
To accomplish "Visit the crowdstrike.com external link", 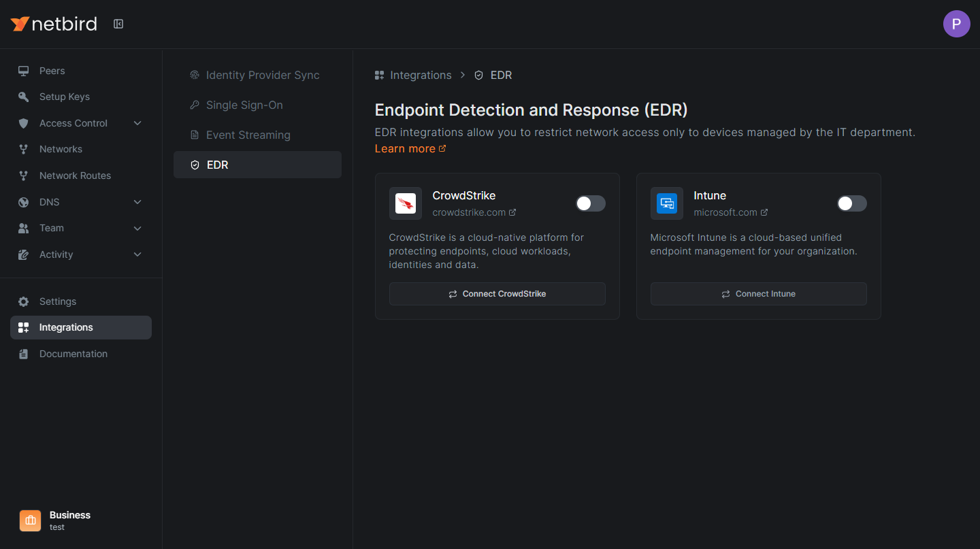I will (474, 212).
